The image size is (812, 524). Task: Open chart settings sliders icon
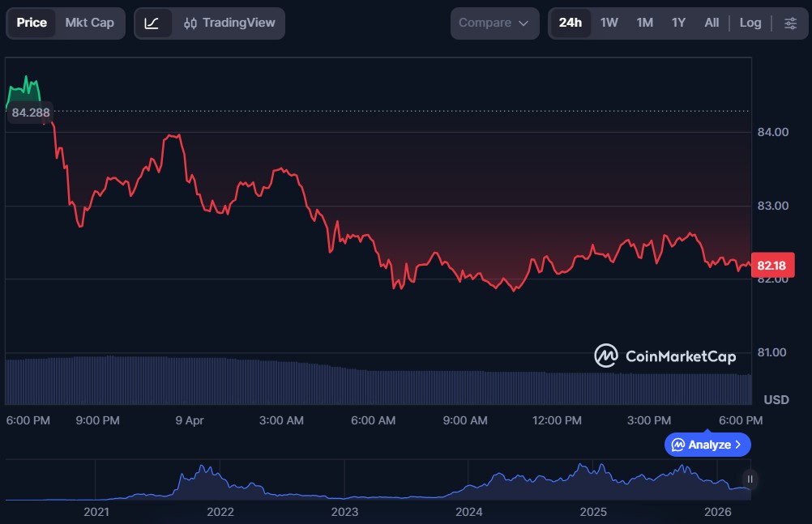(790, 23)
